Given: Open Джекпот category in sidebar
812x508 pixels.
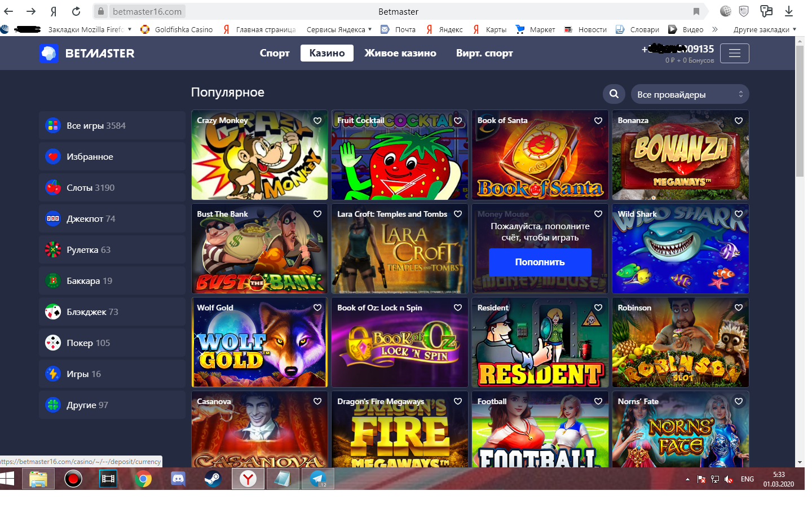Looking at the screenshot, I should click(x=112, y=218).
